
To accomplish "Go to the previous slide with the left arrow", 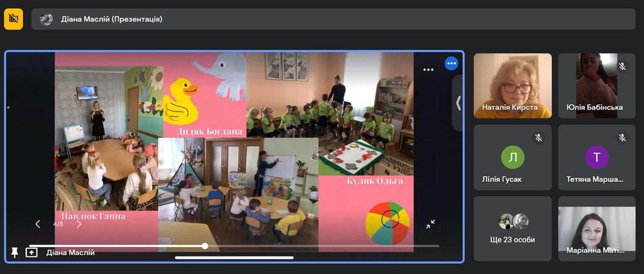I will tap(38, 224).
